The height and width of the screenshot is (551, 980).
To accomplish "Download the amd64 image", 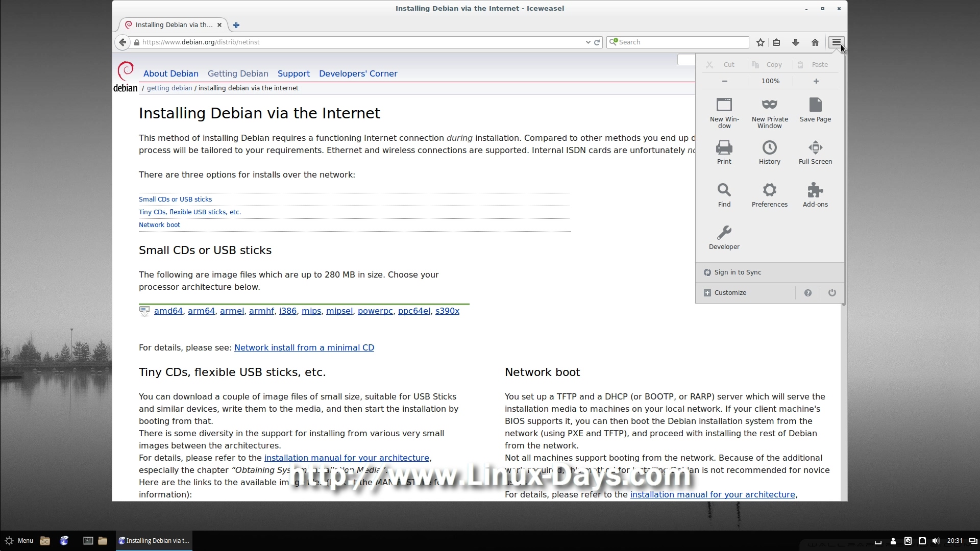I will (x=168, y=311).
